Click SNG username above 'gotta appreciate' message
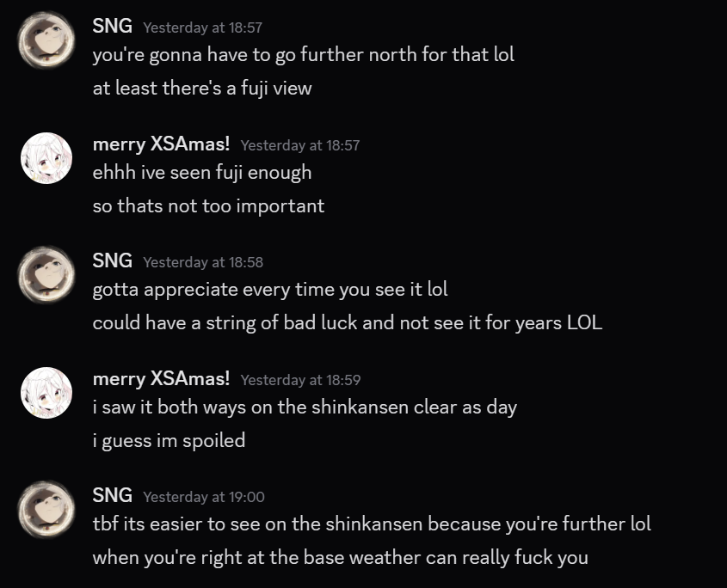Image resolution: width=727 pixels, height=588 pixels. [x=112, y=260]
